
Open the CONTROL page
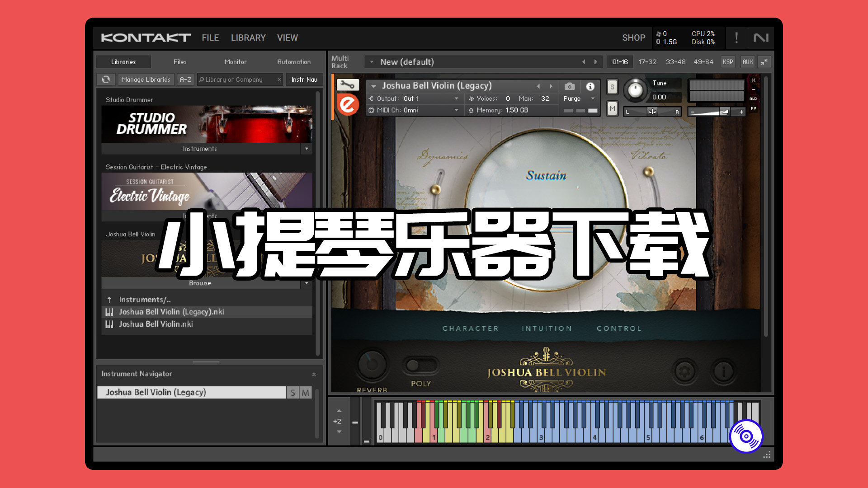619,328
